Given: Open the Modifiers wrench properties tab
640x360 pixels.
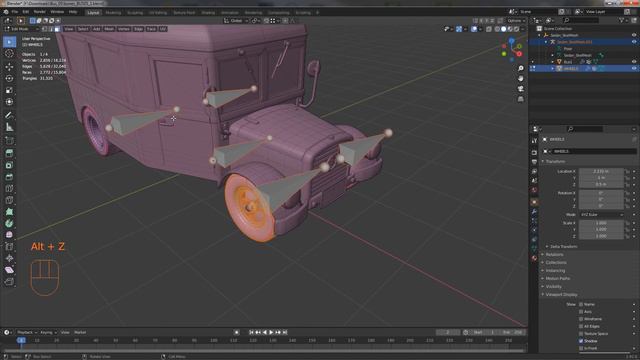Looking at the screenshot, I should (x=534, y=212).
